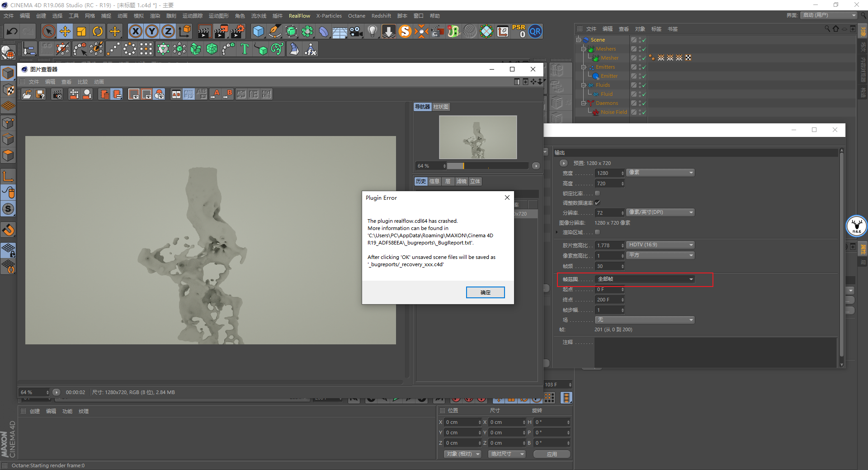The image size is (868, 470).
Task: Close the Plugin Error dialog
Action: [507, 197]
